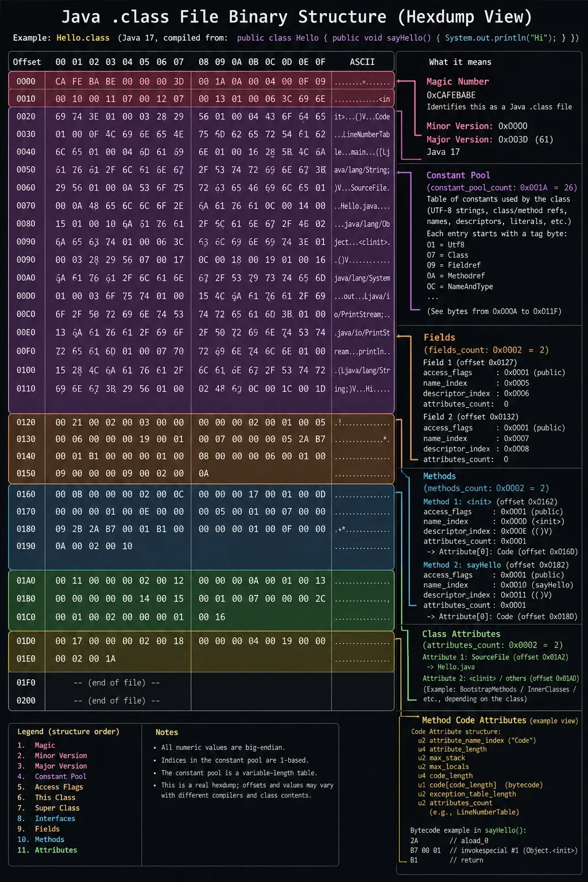Select 'Super Class' in the legend
The image size is (588, 882).
(57, 808)
